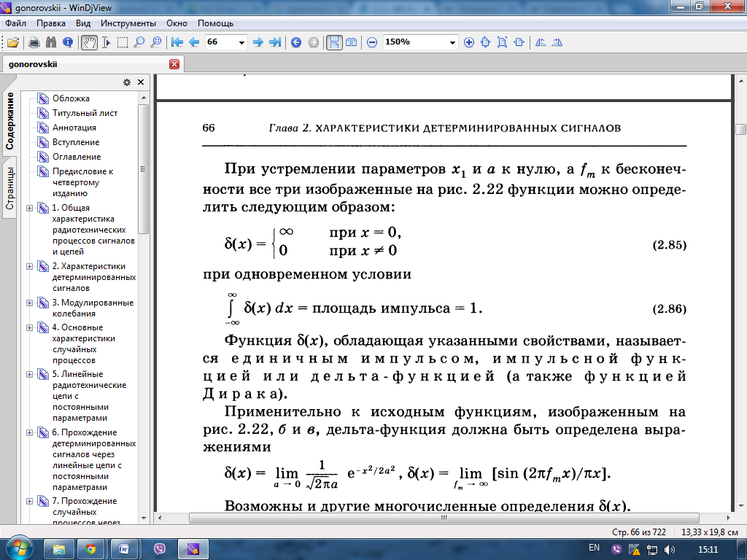Print the document via printer icon
The width and height of the screenshot is (747, 560).
34,42
